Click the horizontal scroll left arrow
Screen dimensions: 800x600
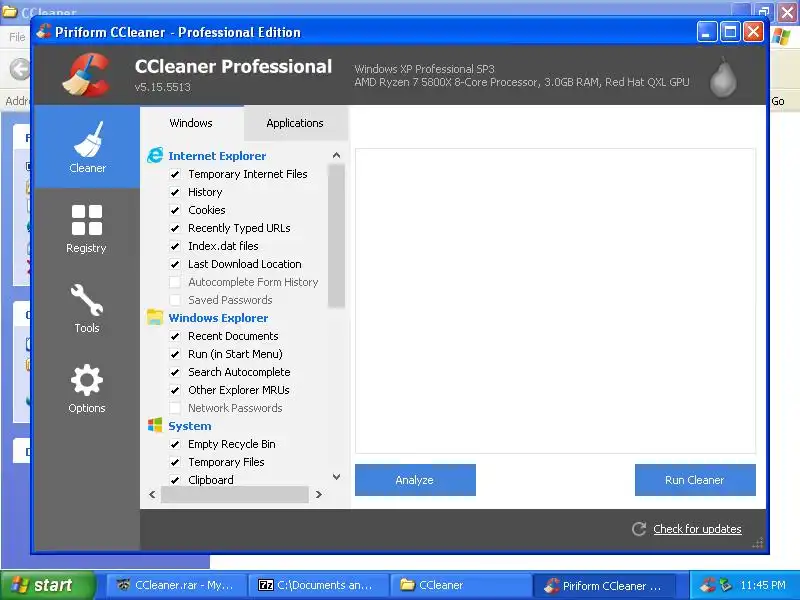pos(152,494)
